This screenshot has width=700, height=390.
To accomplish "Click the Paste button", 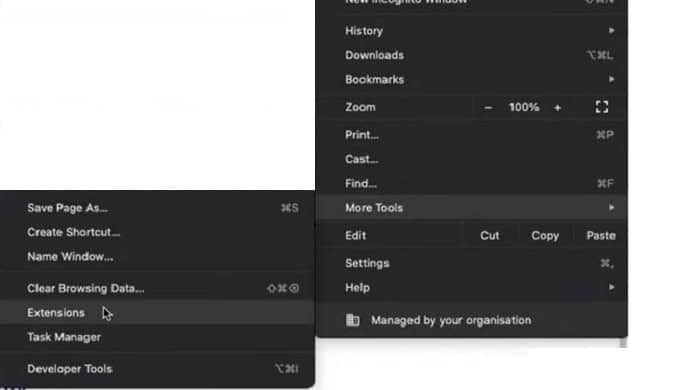I will click(x=600, y=236).
